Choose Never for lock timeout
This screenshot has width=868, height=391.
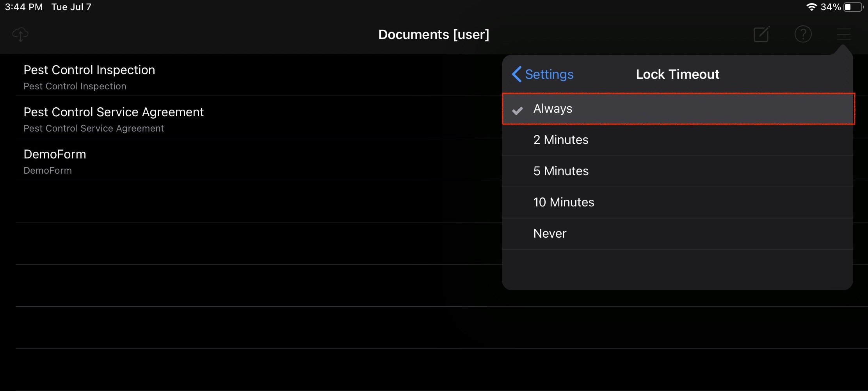(678, 234)
